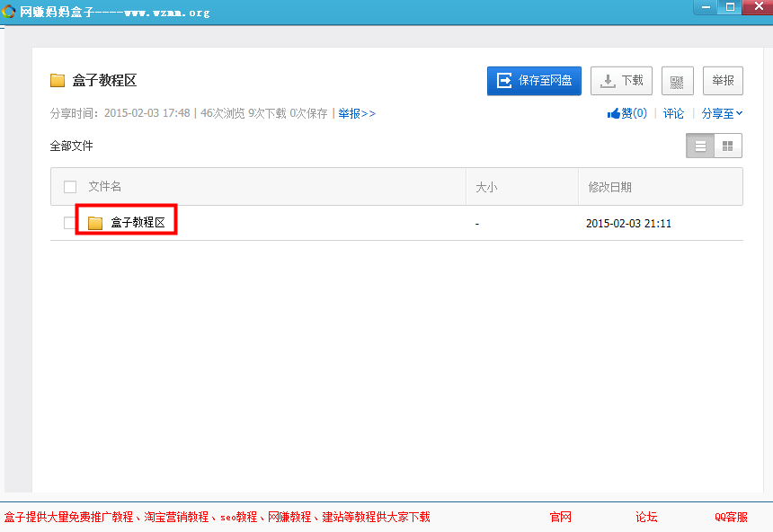Click the 全部文件 breadcrumb
The image size is (773, 532).
click(72, 146)
